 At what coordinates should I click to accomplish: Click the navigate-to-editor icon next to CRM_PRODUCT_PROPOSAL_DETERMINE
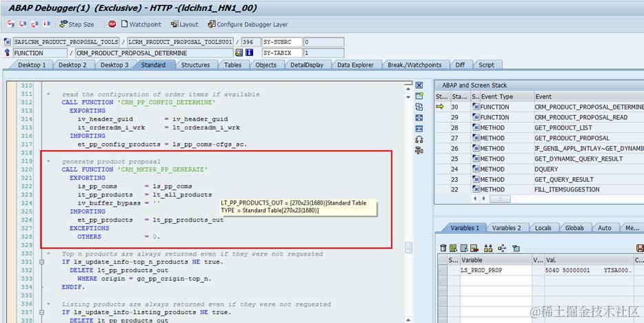coord(239,52)
